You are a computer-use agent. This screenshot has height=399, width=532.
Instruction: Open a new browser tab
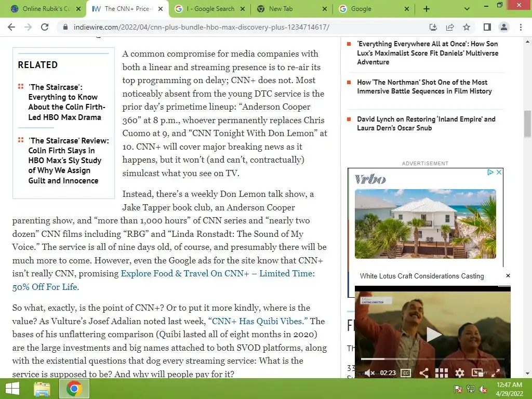pos(427,9)
